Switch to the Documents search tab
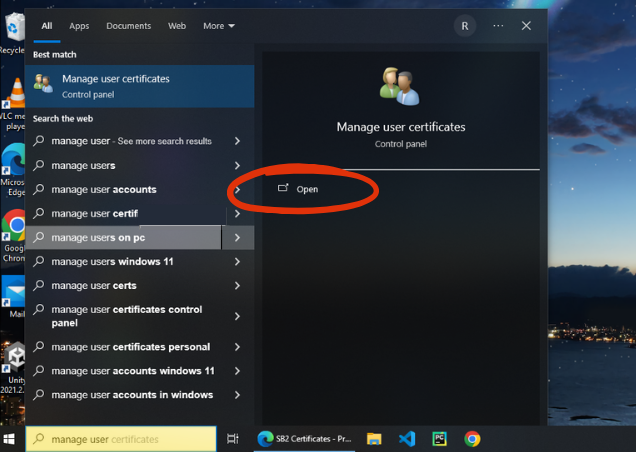The image size is (636, 452). coord(129,26)
